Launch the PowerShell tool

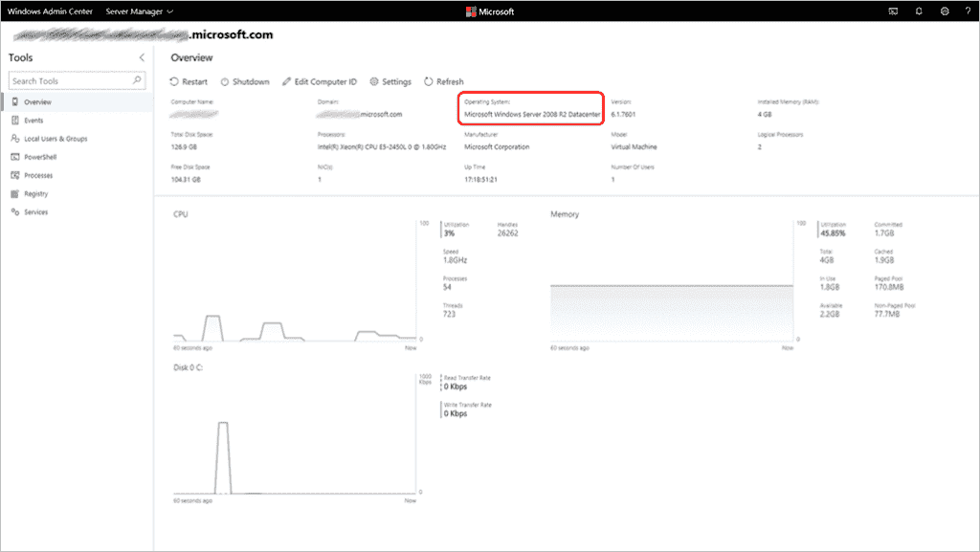coord(39,157)
